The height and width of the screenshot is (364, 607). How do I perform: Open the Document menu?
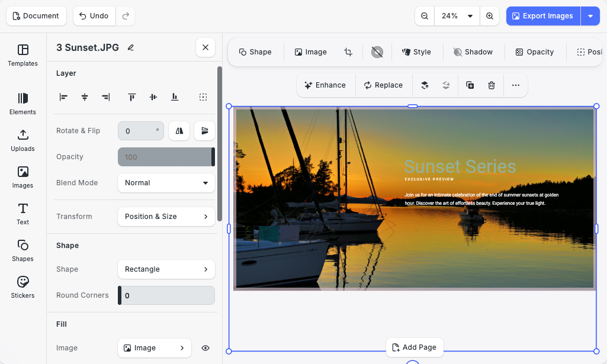(x=36, y=16)
